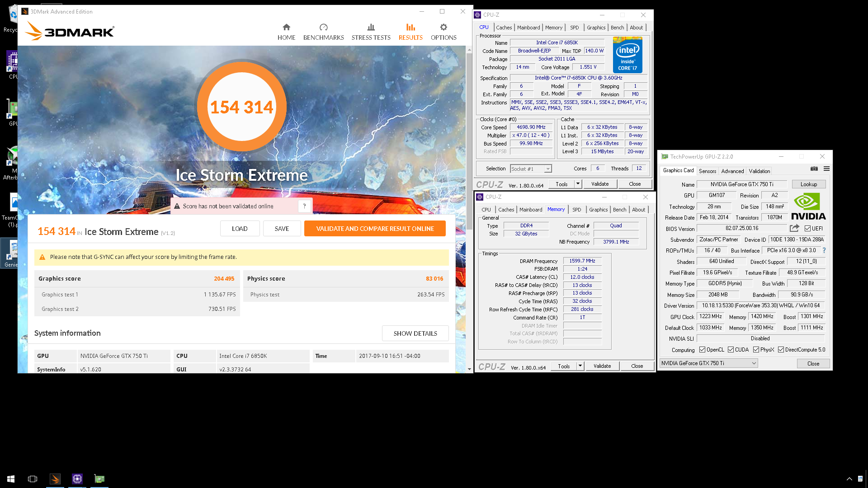Viewport: 868px width, 488px height.
Task: Click the G-SYNC notice warning icon
Action: (x=42, y=257)
